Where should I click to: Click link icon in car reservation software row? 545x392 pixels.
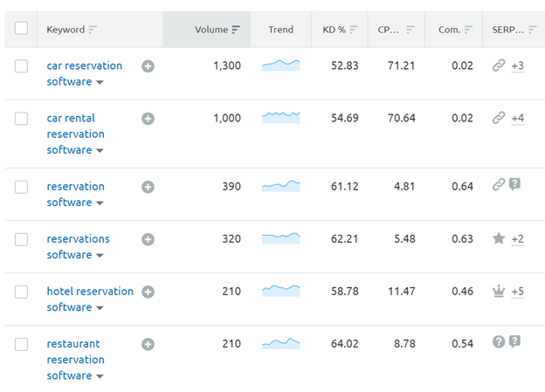tap(499, 65)
